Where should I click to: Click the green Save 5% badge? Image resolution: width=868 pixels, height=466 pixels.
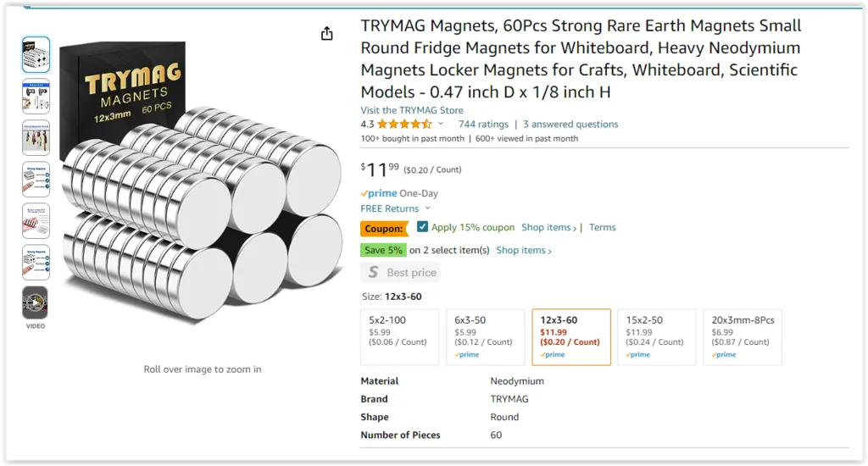[x=383, y=251]
